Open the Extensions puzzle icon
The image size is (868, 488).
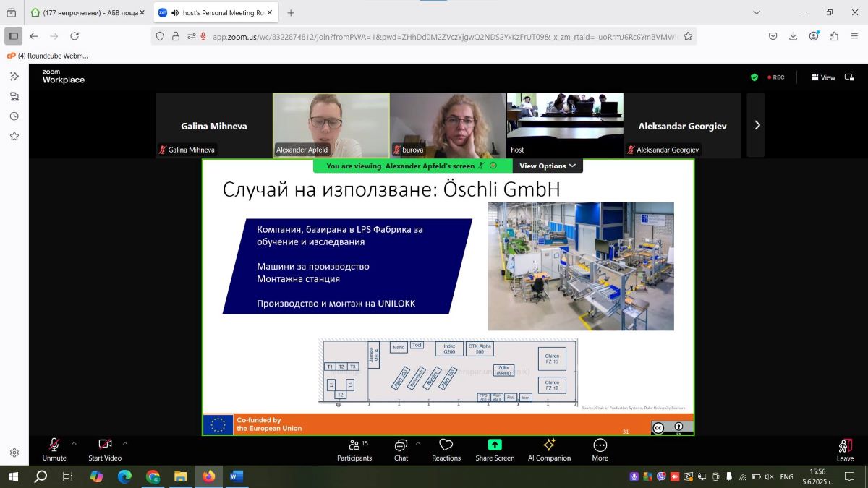tap(834, 36)
